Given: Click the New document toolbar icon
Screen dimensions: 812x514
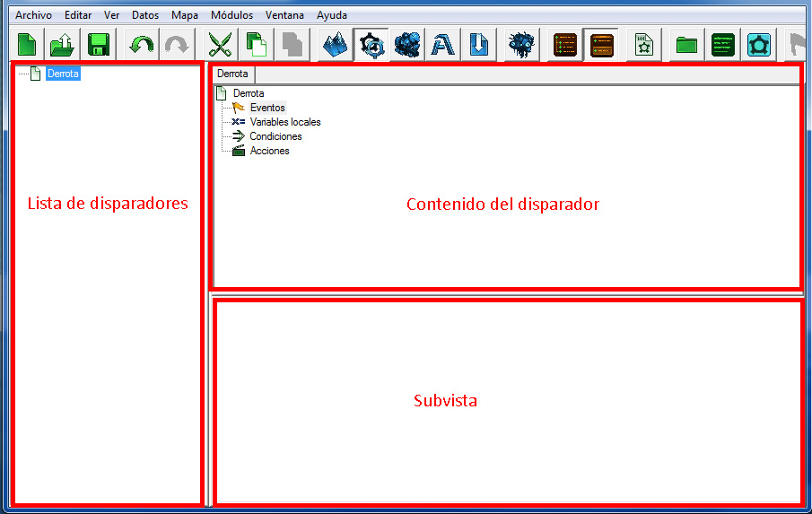Looking at the screenshot, I should pos(27,45).
